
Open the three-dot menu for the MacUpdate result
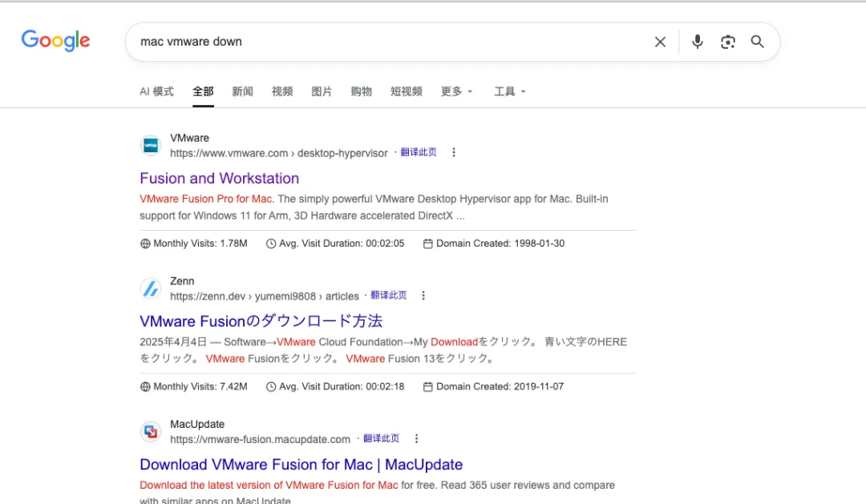[x=416, y=438]
